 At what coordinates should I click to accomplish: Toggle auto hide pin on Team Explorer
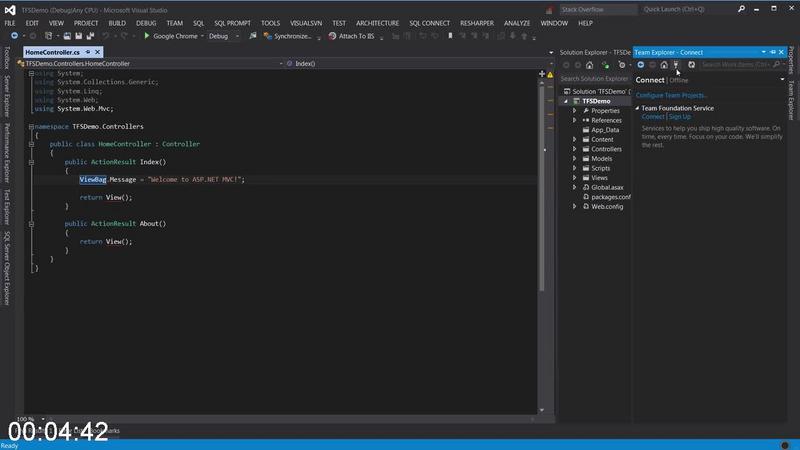tap(773, 52)
